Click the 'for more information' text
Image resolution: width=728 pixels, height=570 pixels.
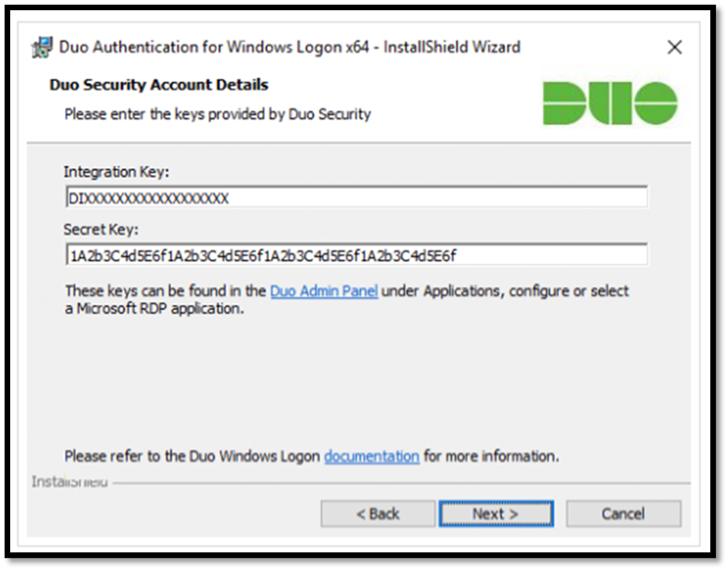(491, 456)
